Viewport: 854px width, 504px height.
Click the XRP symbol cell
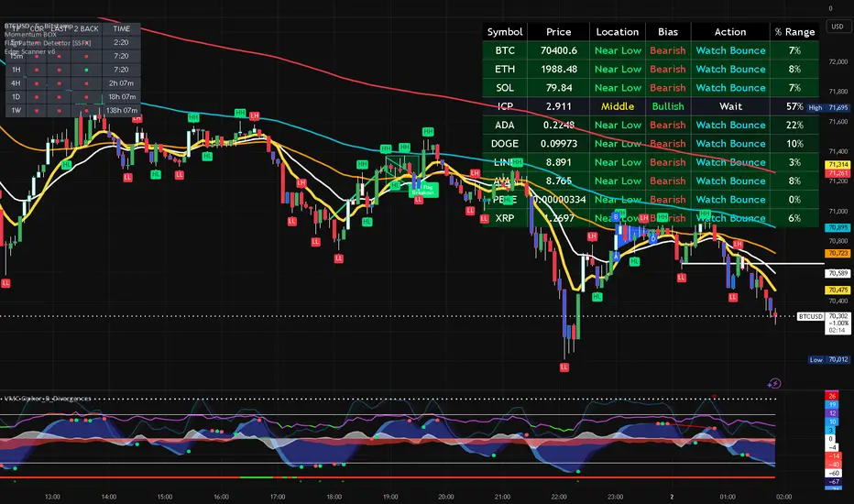coord(505,218)
